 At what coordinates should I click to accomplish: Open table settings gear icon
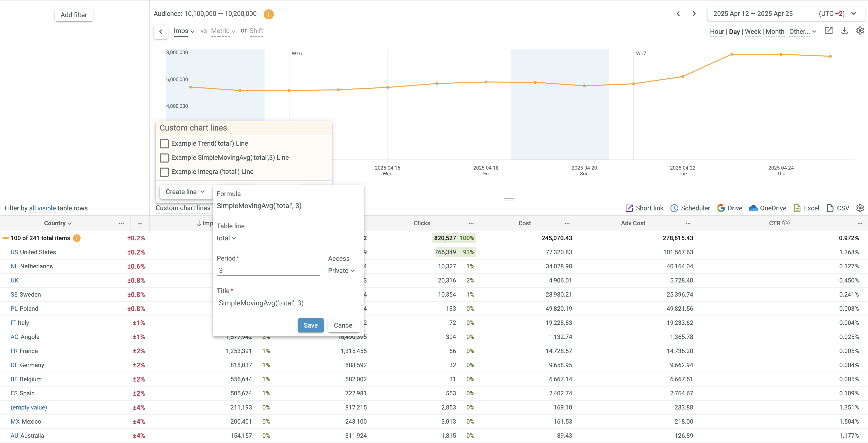(860, 208)
